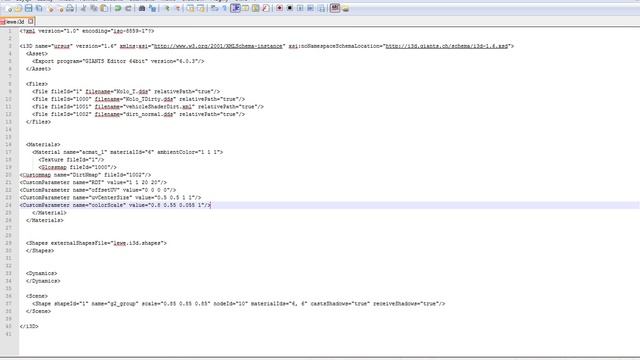Viewport: 640px width, 360px height.
Task: Click line number 1 in the margin
Action: (10, 31)
